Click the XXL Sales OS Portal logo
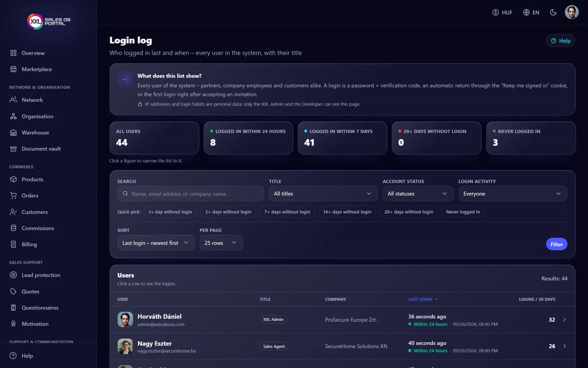Viewport: 588px width, 368px height. point(49,21)
